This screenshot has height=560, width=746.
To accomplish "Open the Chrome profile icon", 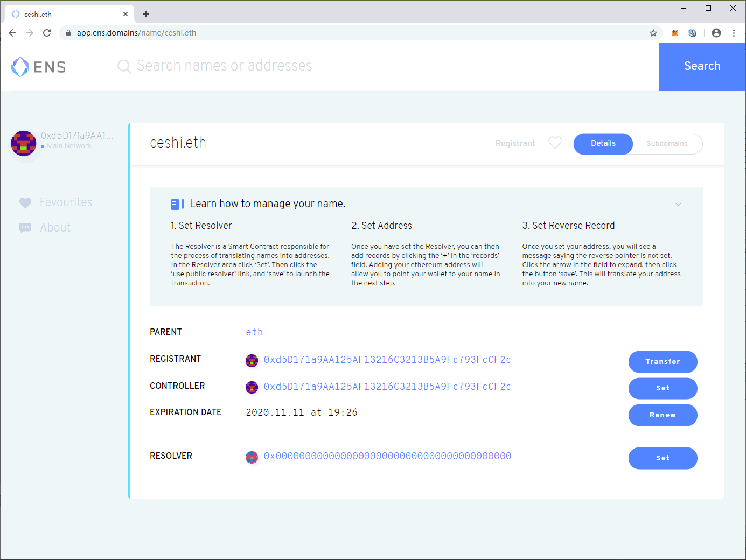I will click(x=716, y=33).
